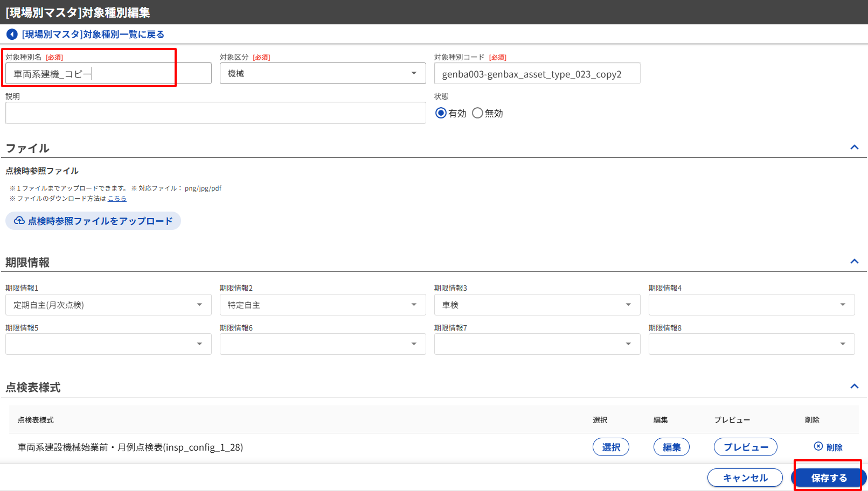Open the 期限情報3 dropdown showing 車検
This screenshot has height=491, width=868.
pyautogui.click(x=537, y=305)
